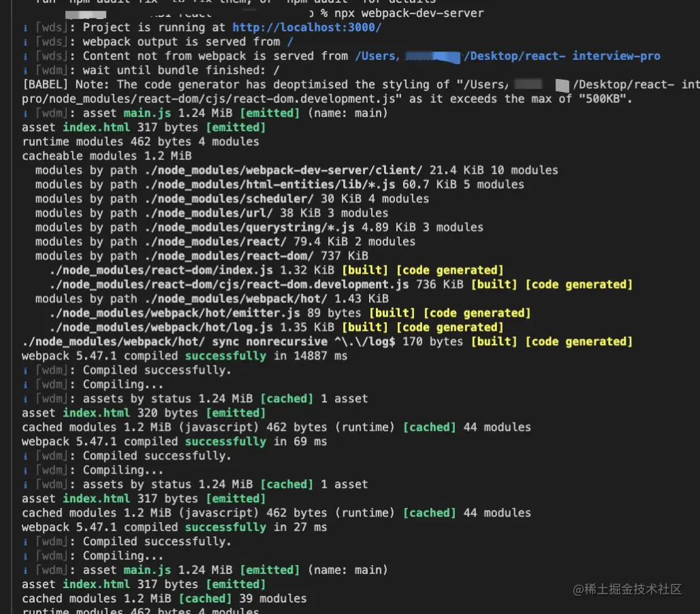Click './node_modules/html-entities/lib/*.js' path
This screenshot has width=700, height=614.
pyautogui.click(x=270, y=184)
